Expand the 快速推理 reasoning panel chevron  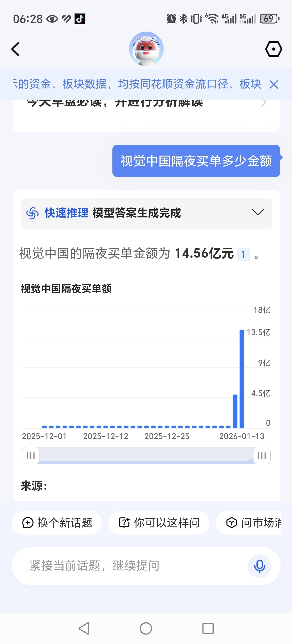point(258,212)
